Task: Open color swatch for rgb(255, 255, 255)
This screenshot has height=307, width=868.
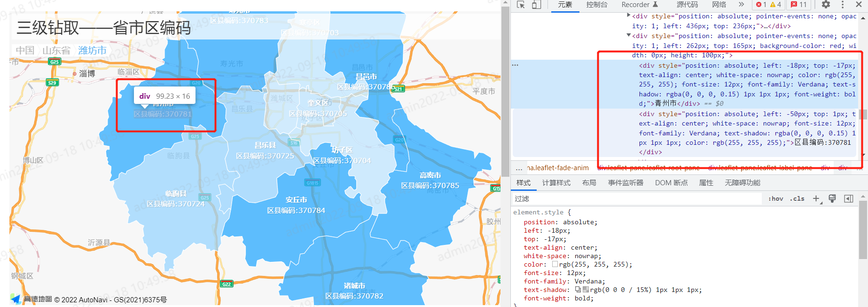Action: click(x=555, y=264)
